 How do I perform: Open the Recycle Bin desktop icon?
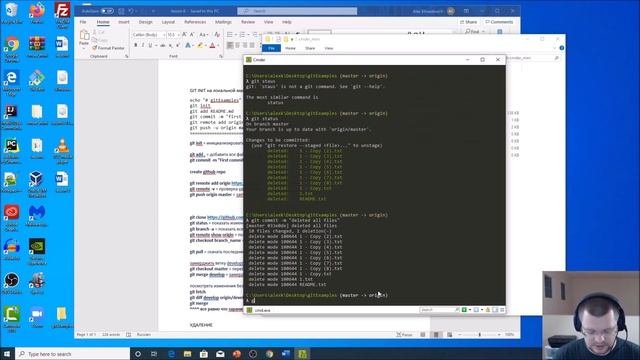pyautogui.click(x=12, y=13)
